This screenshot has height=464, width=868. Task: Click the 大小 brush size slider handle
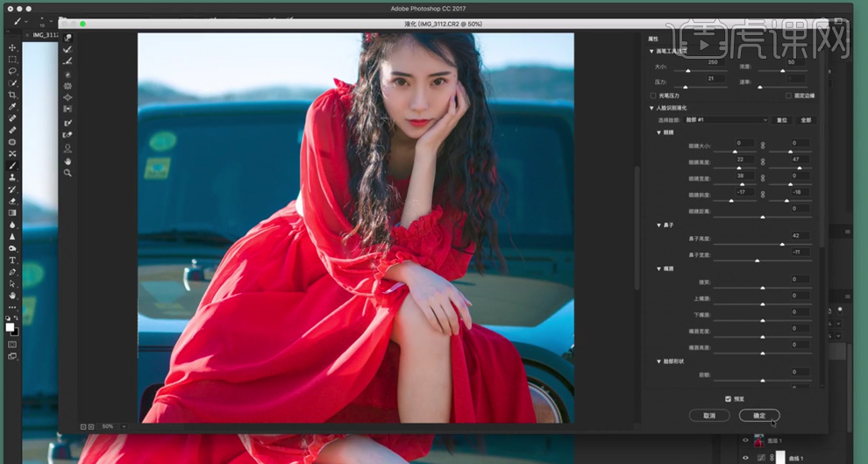(x=688, y=71)
